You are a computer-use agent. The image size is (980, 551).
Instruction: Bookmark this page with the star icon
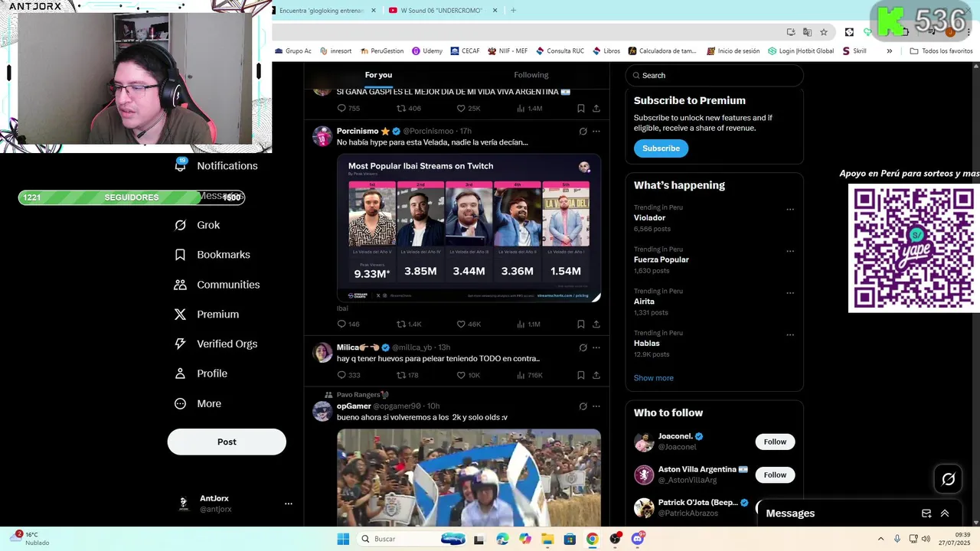coord(824,32)
